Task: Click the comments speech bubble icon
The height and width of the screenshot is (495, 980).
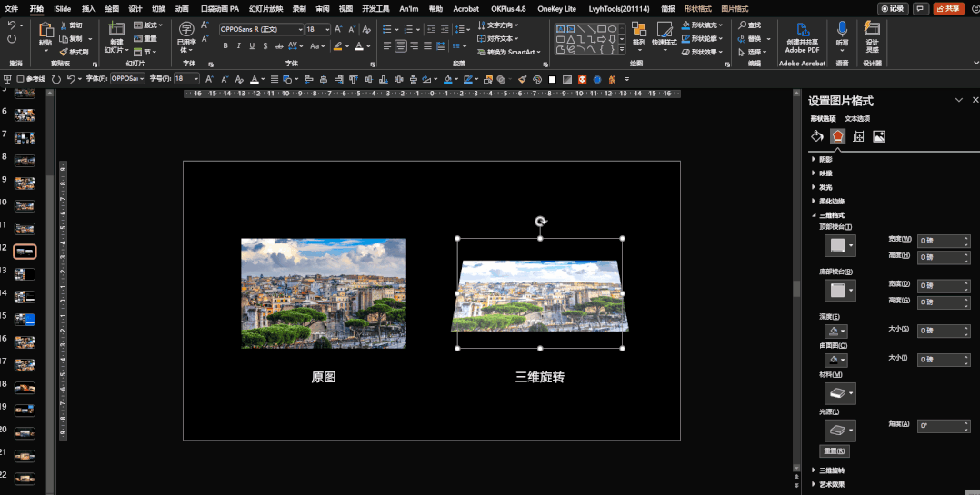Action: click(x=920, y=9)
